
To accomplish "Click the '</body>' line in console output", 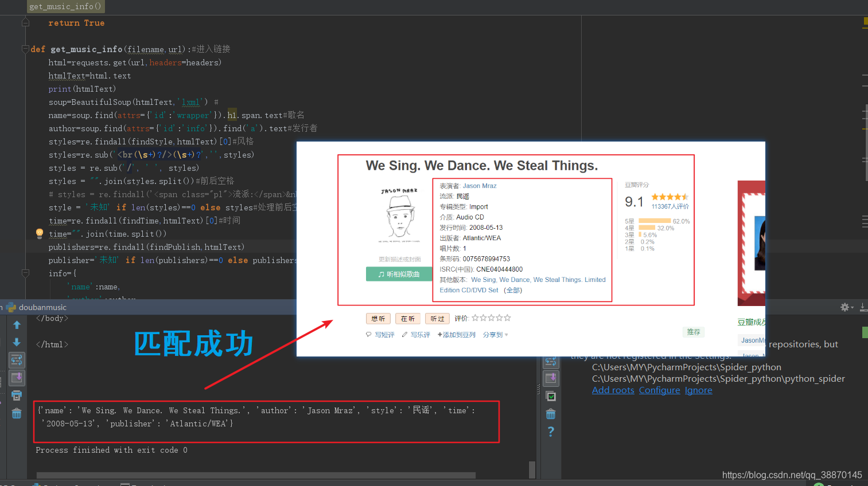I will (x=52, y=318).
